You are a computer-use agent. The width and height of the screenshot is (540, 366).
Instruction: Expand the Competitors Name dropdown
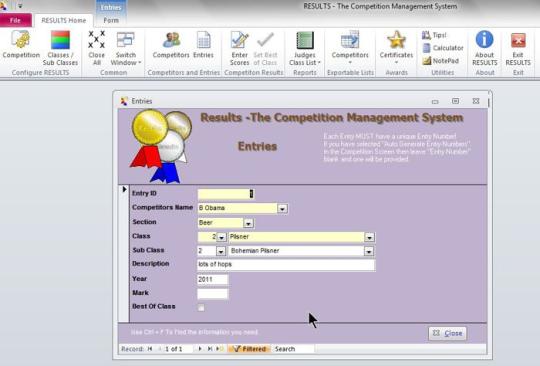click(x=282, y=208)
